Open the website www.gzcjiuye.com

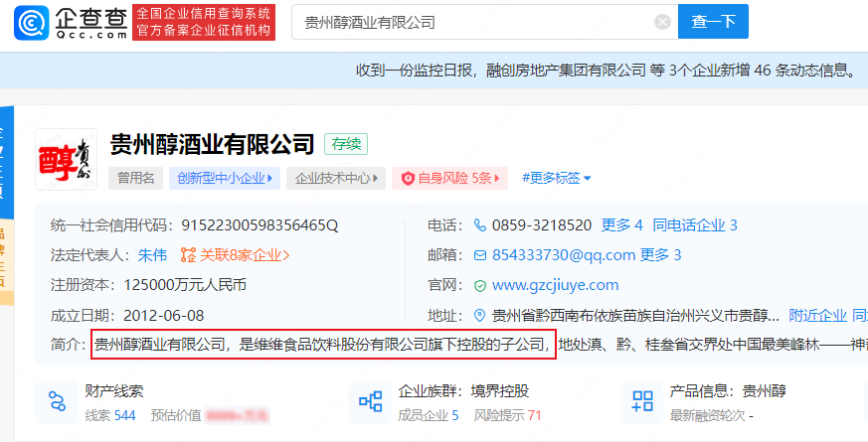(555, 285)
